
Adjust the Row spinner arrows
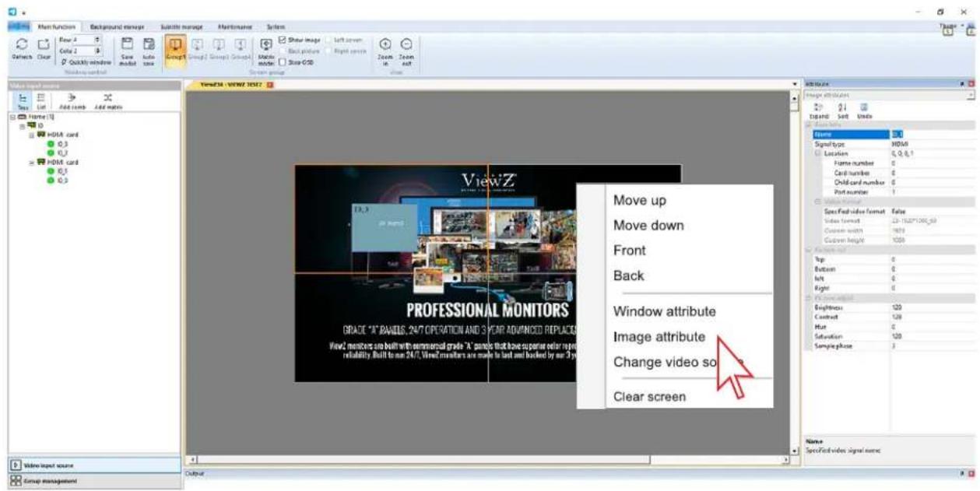97,40
